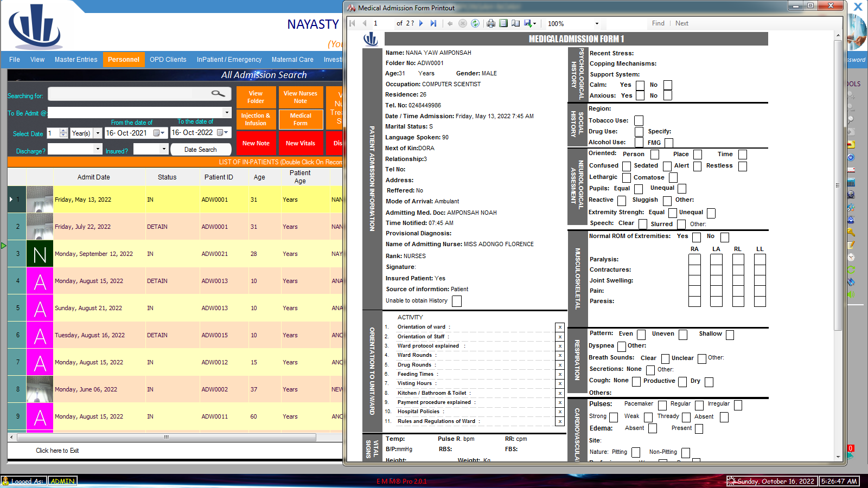This screenshot has width=868, height=488.
Task: Toggle Orientation of ward checkbox
Action: [560, 328]
